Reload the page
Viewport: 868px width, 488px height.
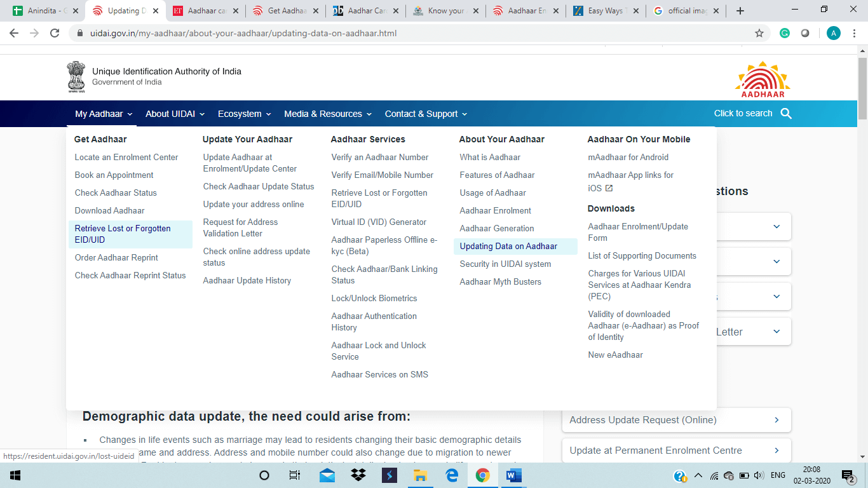pos(55,33)
